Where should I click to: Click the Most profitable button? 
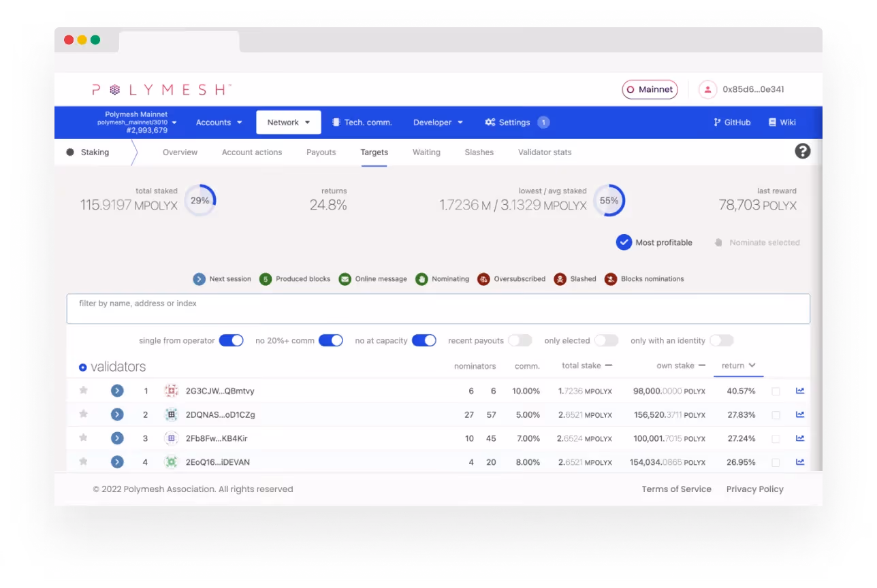point(654,242)
